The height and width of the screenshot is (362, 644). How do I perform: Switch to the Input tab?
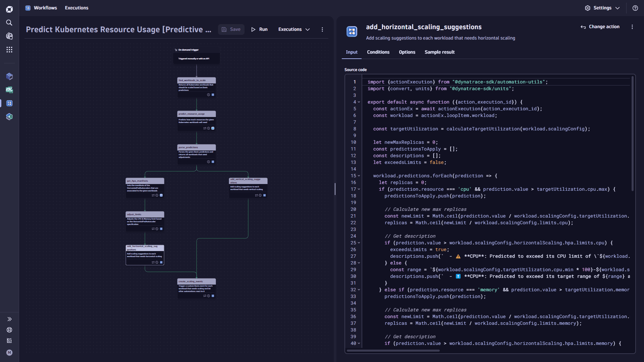(x=352, y=52)
